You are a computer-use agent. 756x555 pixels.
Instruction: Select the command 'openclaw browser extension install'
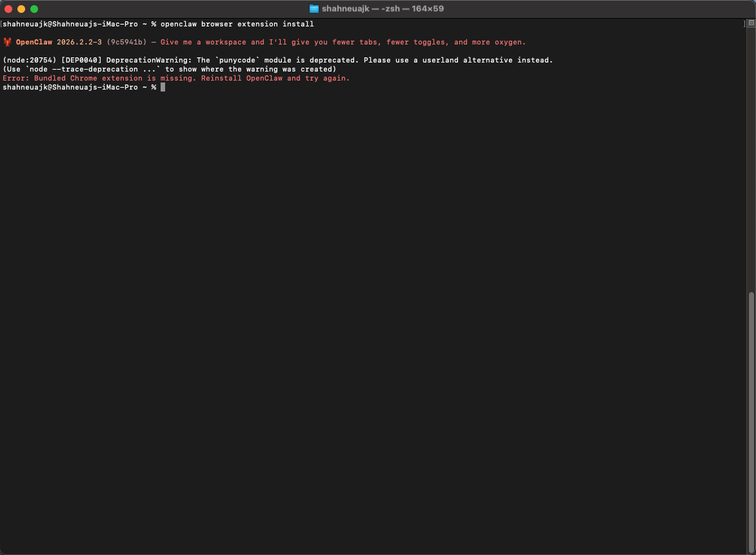click(x=237, y=24)
